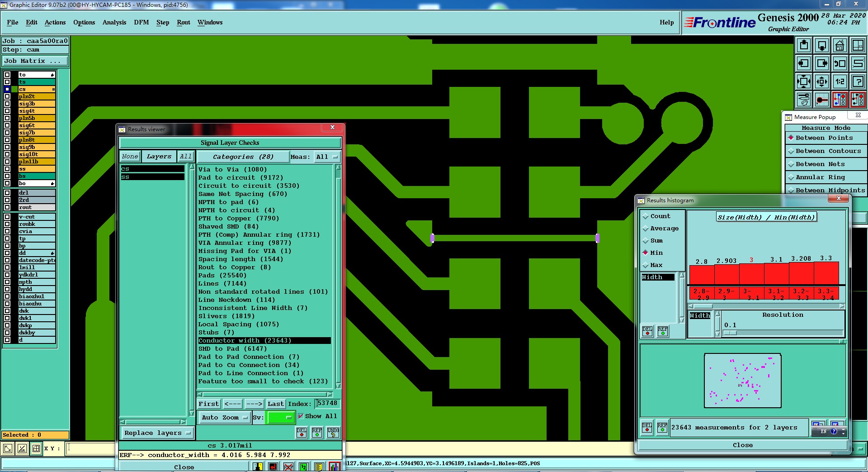The width and height of the screenshot is (868, 472).
Task: Open the Rout menu
Action: (x=184, y=22)
